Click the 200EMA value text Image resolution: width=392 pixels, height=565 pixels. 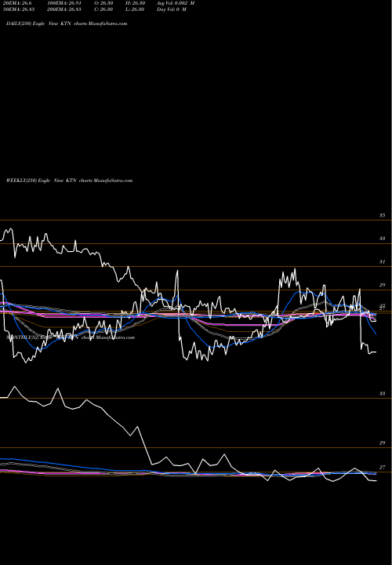64,9
